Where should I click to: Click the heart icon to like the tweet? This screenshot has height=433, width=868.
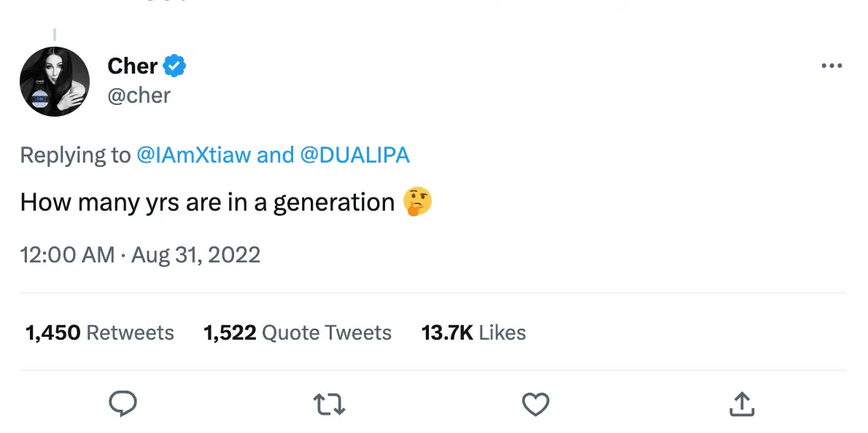point(535,404)
